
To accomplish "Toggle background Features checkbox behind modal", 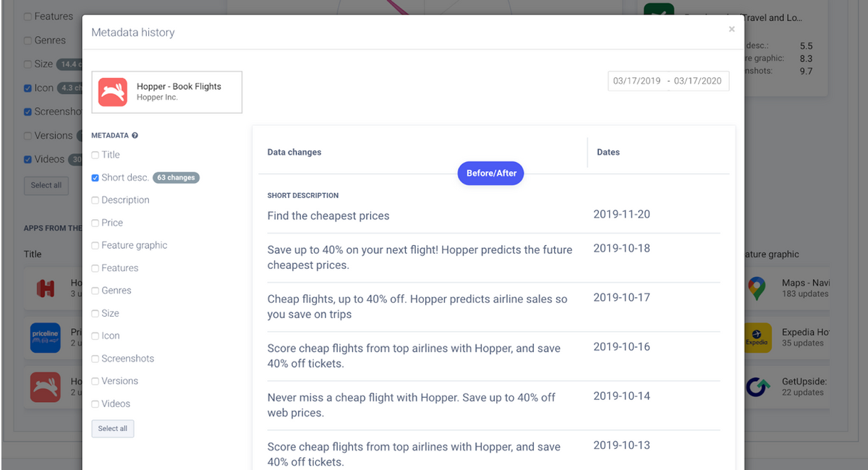I will (x=27, y=16).
